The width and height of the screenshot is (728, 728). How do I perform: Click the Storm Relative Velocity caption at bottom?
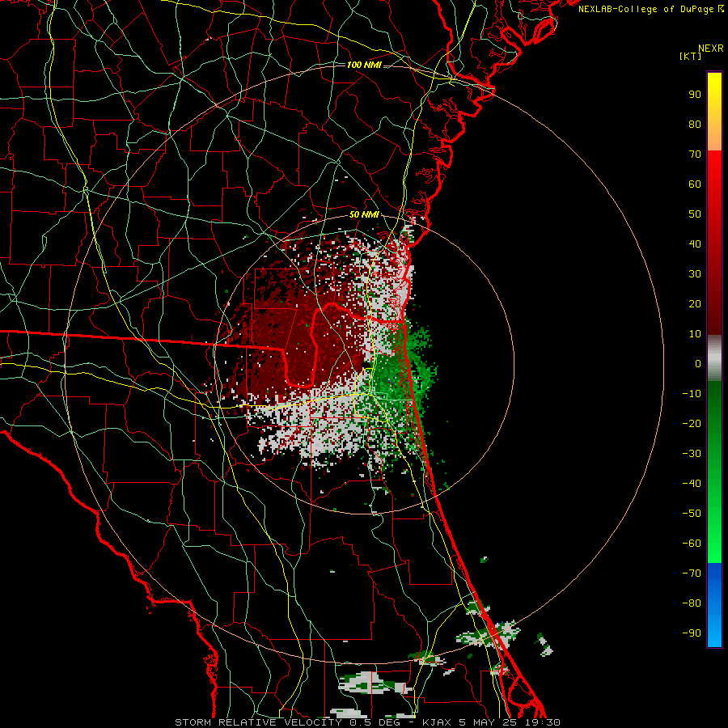pyautogui.click(x=367, y=722)
